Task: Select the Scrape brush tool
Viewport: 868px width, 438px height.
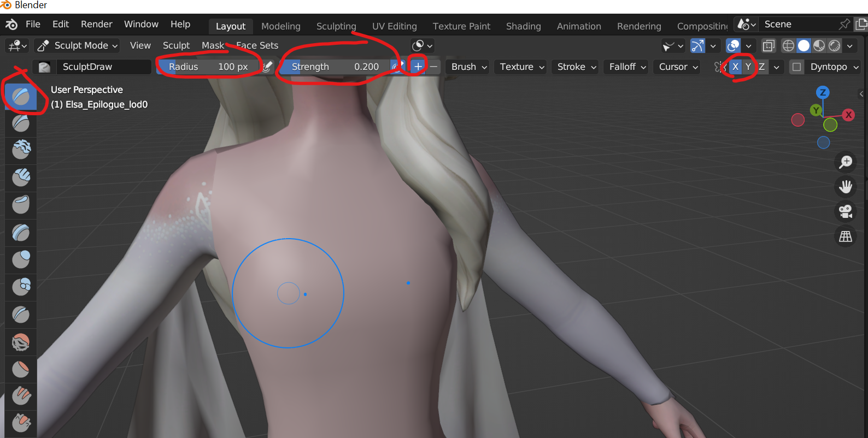Action: (x=21, y=424)
